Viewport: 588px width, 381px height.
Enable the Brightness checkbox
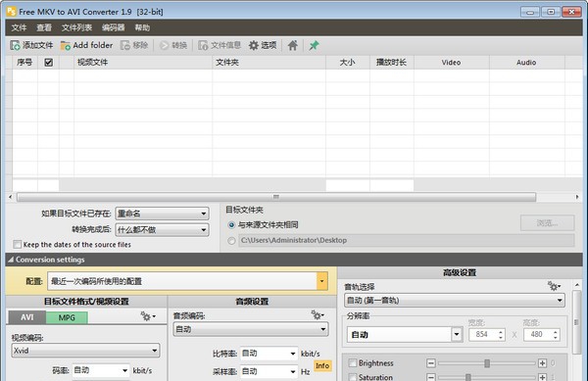click(x=352, y=362)
